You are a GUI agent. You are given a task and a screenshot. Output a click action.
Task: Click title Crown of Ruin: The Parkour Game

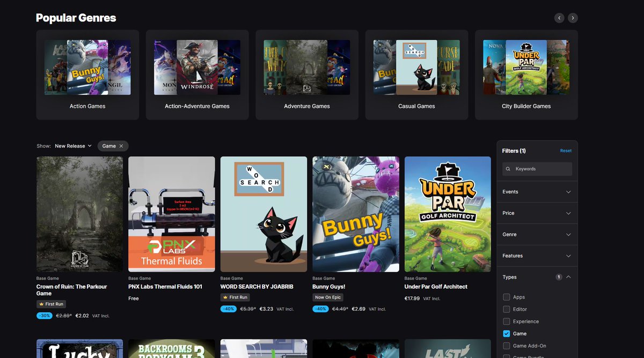tap(72, 290)
